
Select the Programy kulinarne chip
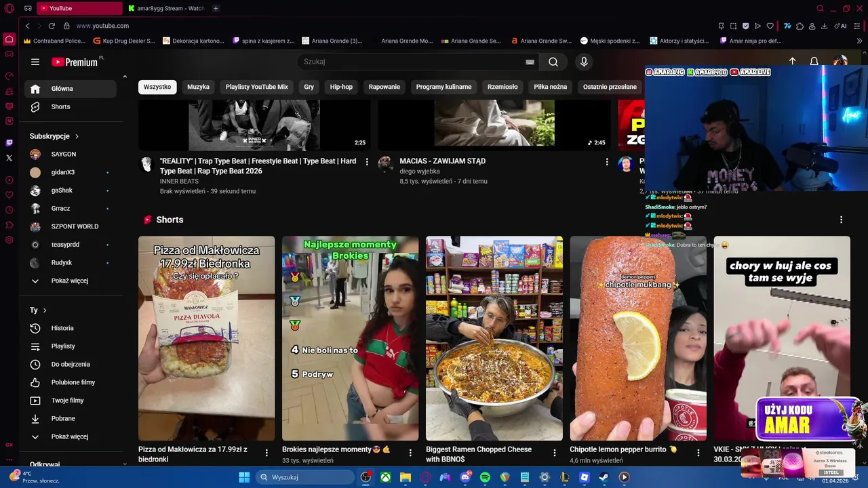click(x=443, y=87)
